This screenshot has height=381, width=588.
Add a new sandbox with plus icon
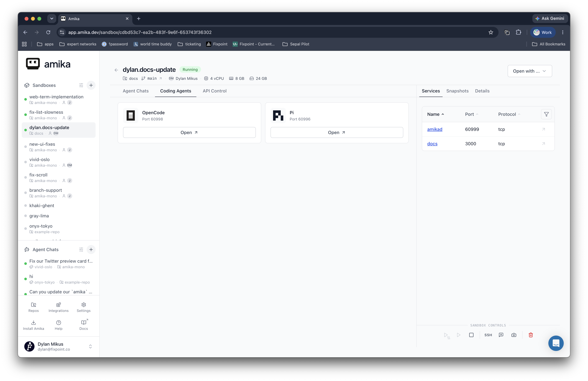point(91,85)
